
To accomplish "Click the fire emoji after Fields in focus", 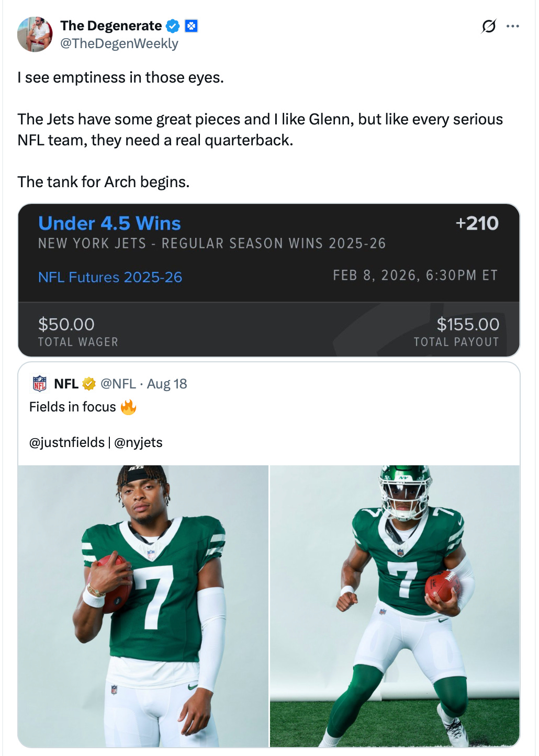I will coord(128,407).
